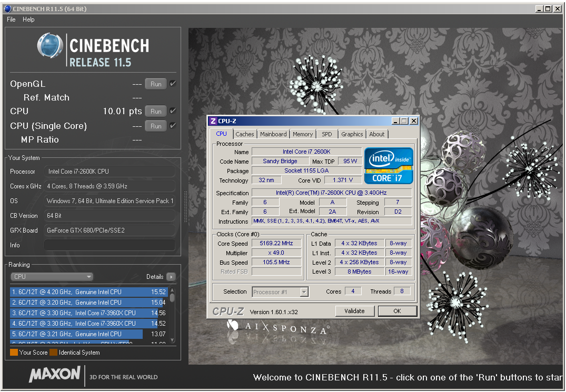This screenshot has width=566, height=392.
Task: Click the Code Name field Sandy Bridge
Action: [280, 161]
